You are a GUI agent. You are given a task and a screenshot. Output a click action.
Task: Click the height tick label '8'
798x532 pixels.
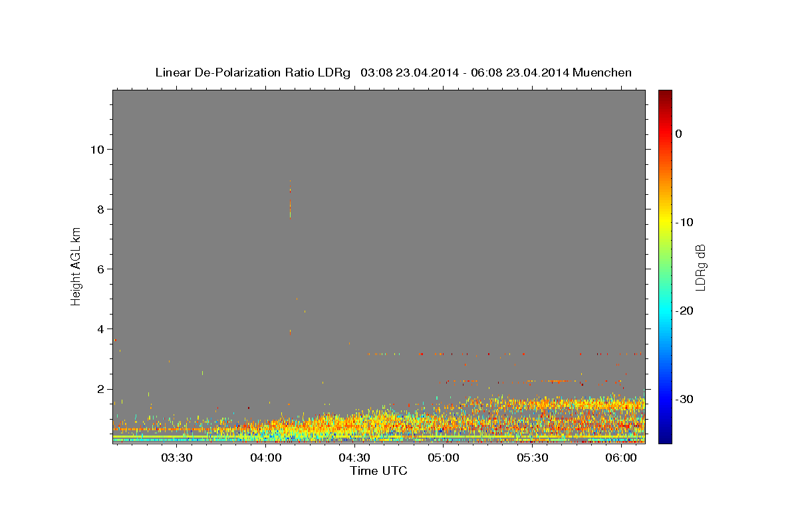(x=101, y=209)
